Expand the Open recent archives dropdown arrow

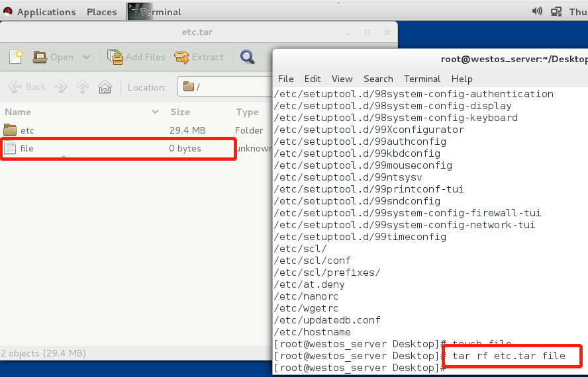(86, 57)
